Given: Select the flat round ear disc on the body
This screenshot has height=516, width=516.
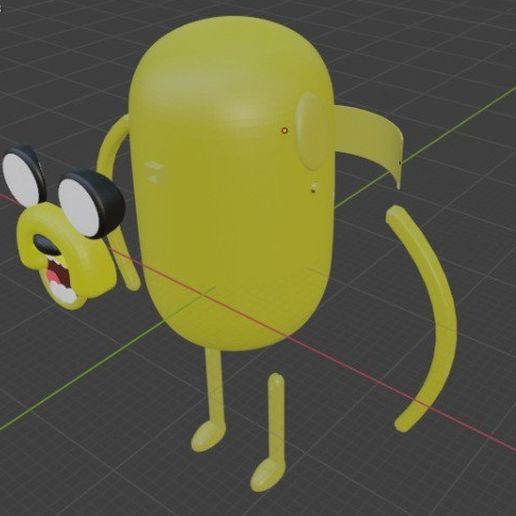Looking at the screenshot, I should tap(312, 132).
